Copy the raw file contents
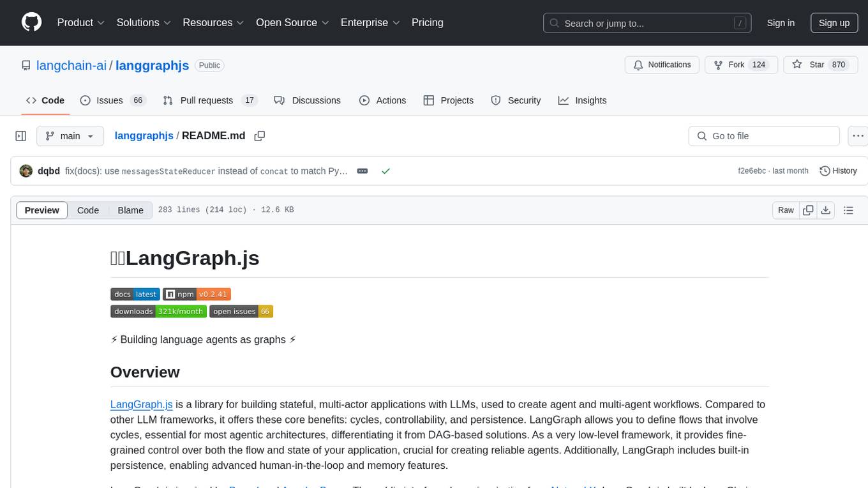Image resolution: width=868 pixels, height=488 pixels. tap(808, 210)
